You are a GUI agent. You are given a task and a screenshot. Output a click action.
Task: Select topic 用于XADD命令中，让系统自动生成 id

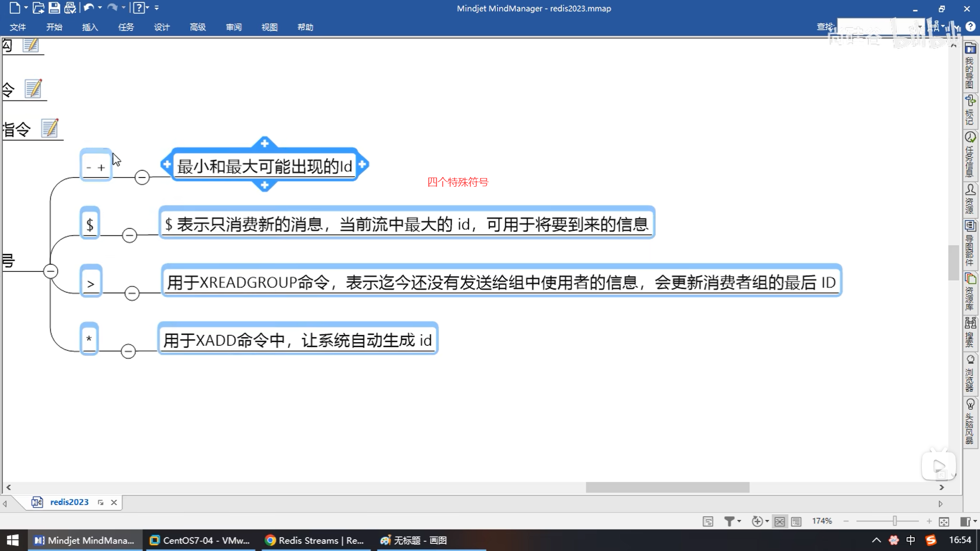point(298,340)
